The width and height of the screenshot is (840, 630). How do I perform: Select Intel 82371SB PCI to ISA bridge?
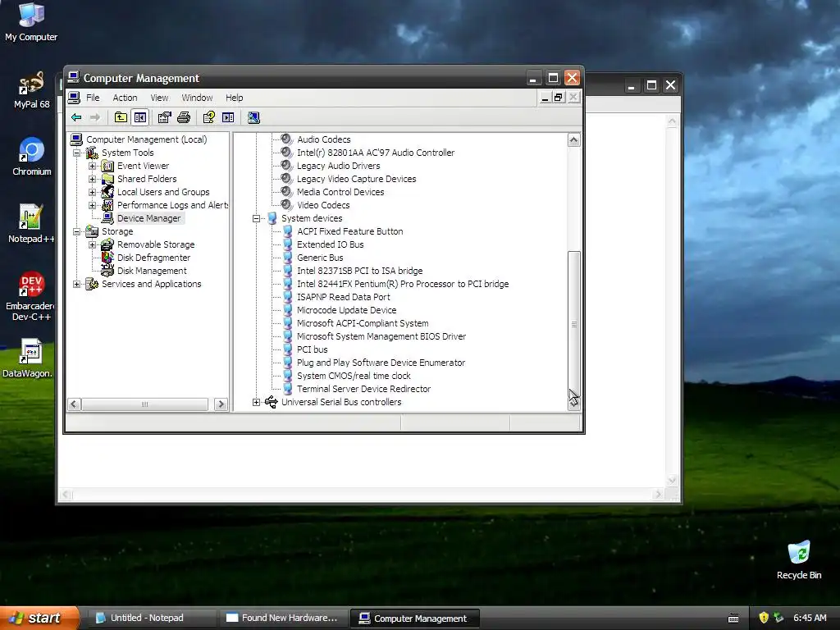(x=359, y=271)
